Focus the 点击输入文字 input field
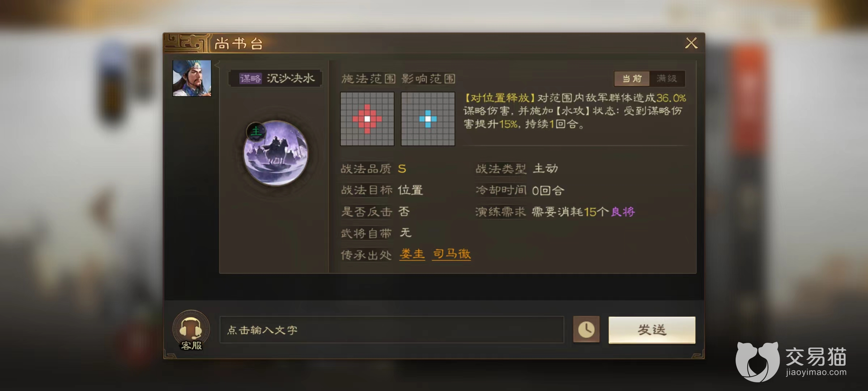This screenshot has width=868, height=391. [392, 329]
